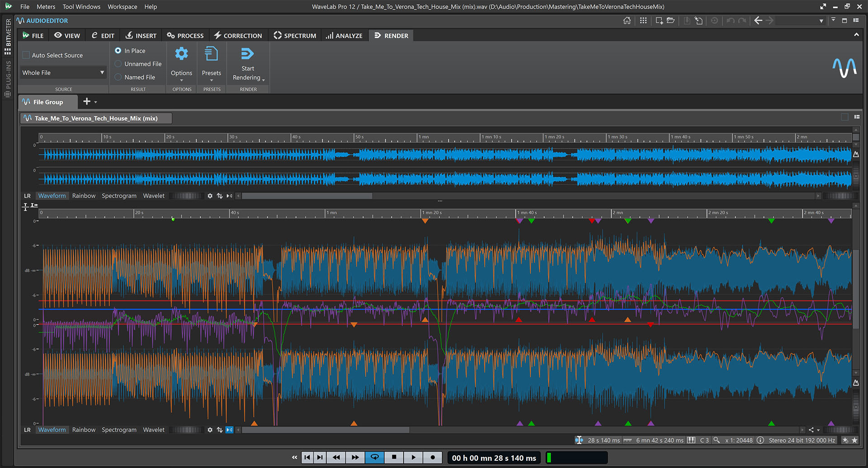Click the main waveform horizontal scrollbar thumb

click(325, 430)
